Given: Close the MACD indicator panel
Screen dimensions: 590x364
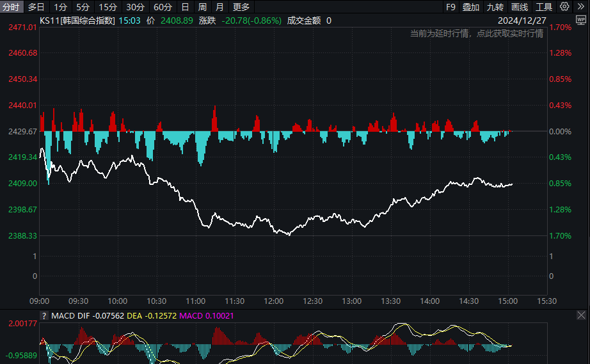Looking at the screenshot, I should click(581, 315).
